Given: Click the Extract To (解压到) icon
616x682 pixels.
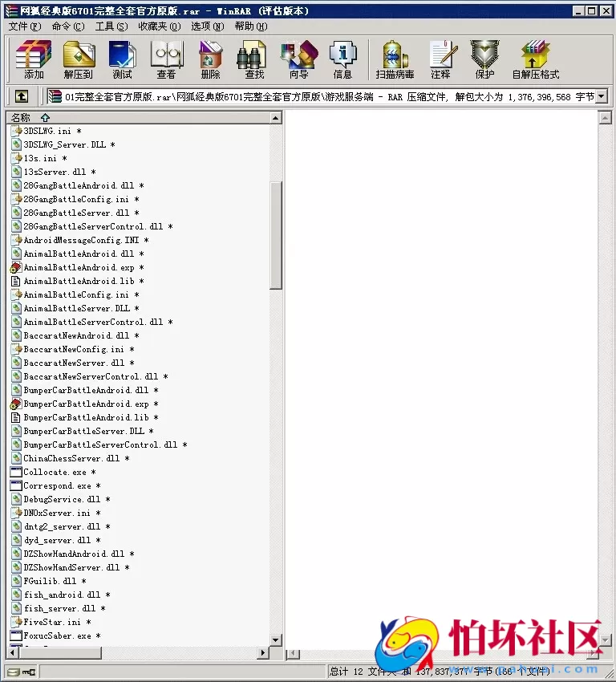Looking at the screenshot, I should click(79, 59).
